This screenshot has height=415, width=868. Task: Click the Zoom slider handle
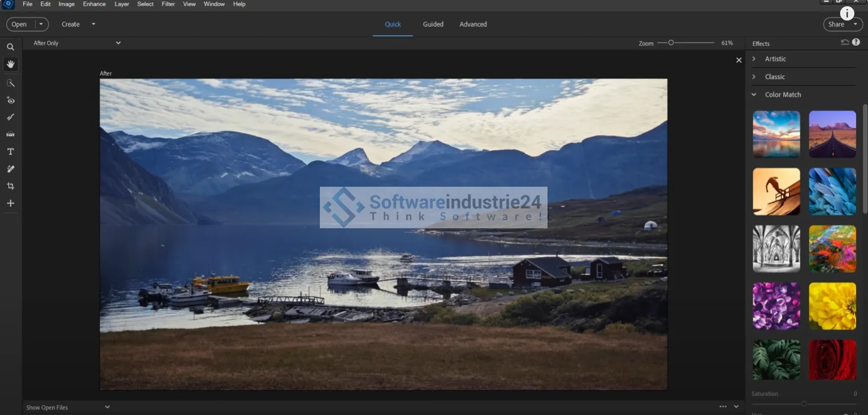coord(671,43)
